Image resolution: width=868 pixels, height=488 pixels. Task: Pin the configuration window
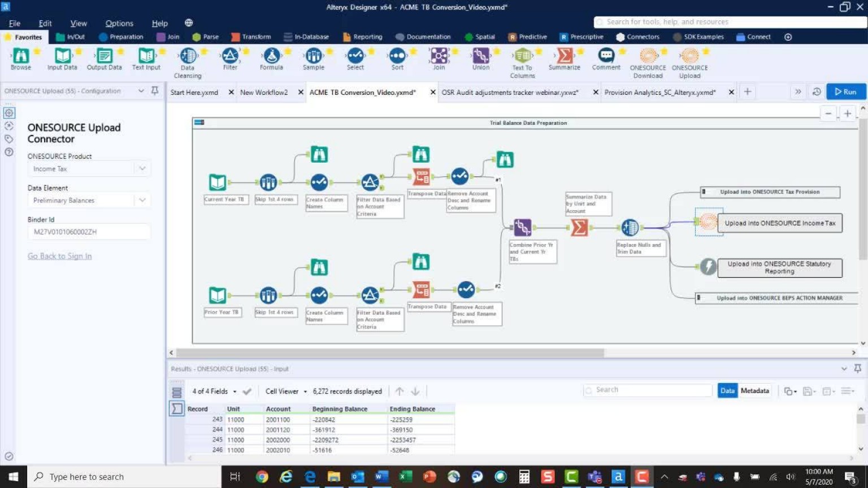coord(155,91)
